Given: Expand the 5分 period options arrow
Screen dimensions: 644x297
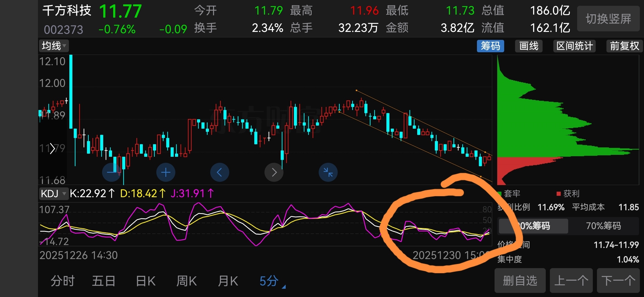Looking at the screenshot, I should (283, 287).
